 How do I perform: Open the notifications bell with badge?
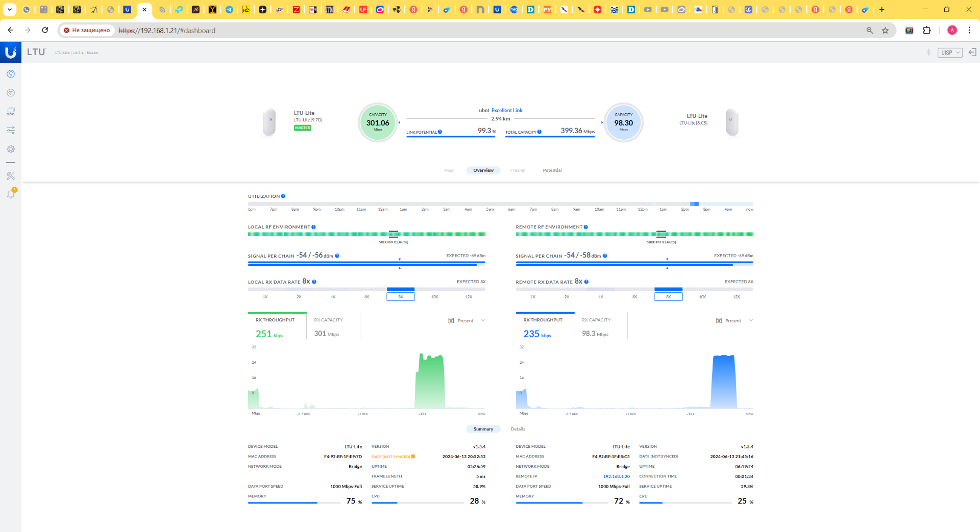coord(11,194)
